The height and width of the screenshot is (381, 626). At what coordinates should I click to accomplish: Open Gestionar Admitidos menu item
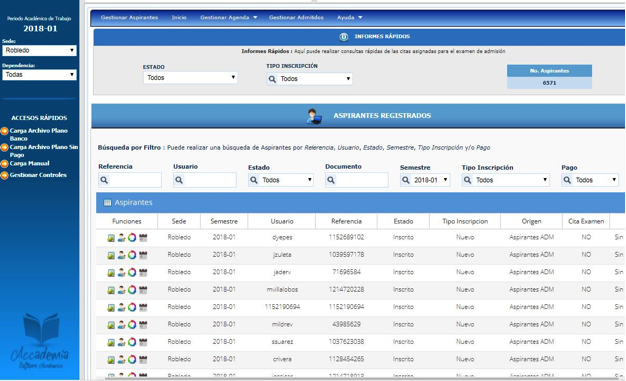tap(296, 18)
